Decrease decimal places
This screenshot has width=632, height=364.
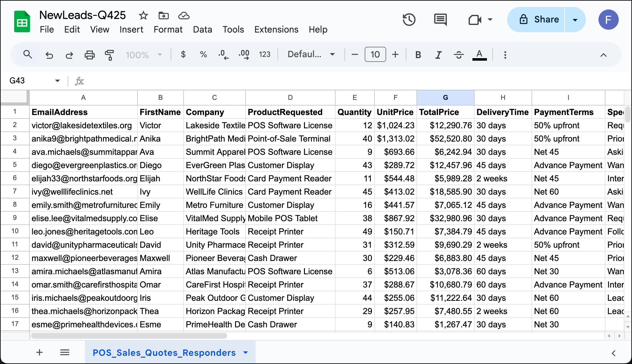[x=223, y=54]
